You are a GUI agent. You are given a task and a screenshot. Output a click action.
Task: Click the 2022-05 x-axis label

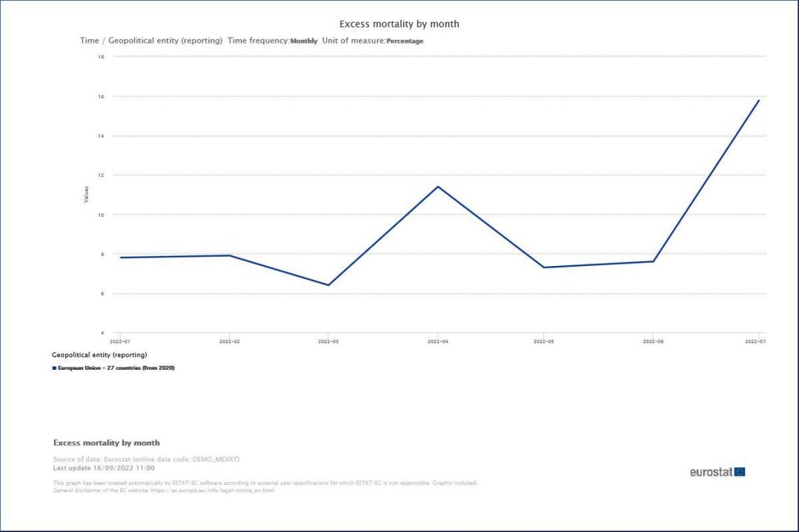[544, 342]
